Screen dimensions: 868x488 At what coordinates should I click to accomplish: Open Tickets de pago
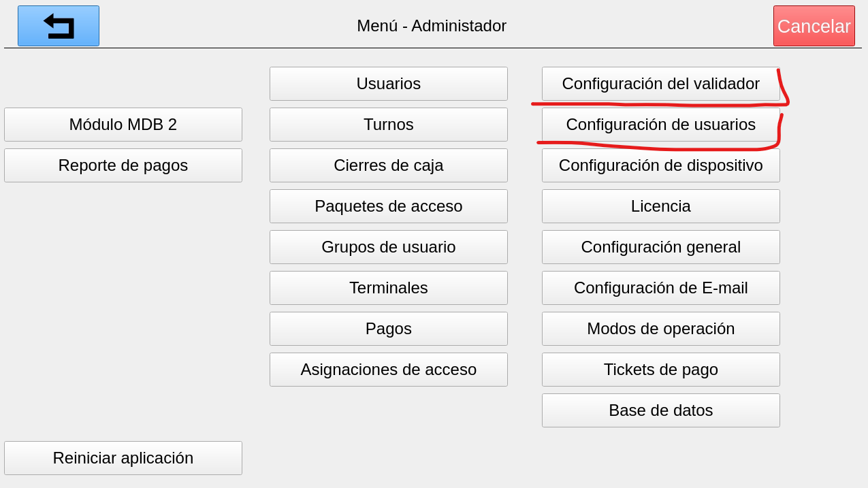[x=660, y=370]
